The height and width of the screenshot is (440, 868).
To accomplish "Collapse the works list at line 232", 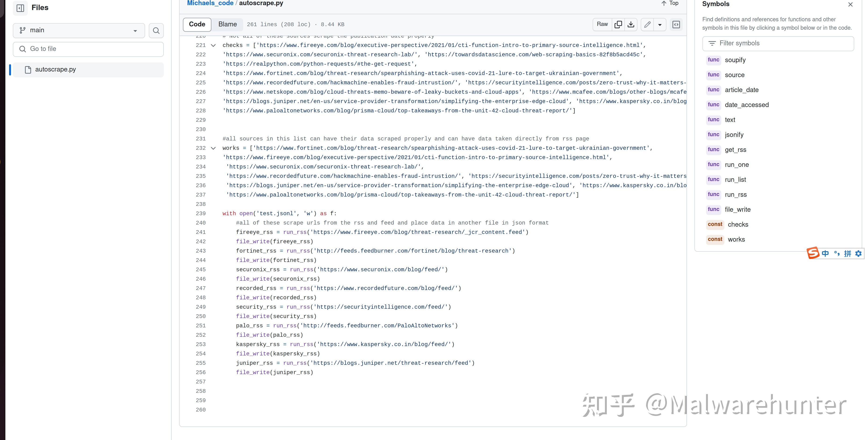I will click(213, 148).
